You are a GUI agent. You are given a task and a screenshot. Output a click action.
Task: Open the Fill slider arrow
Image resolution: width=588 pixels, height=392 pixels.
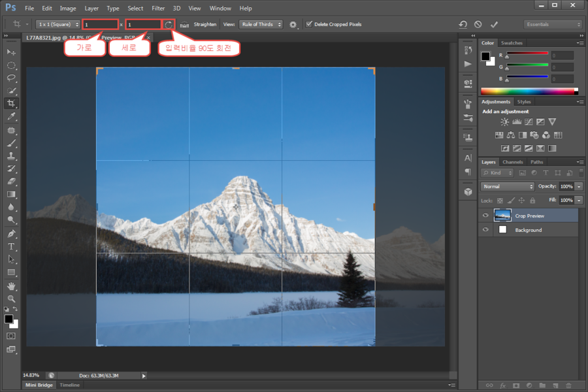pyautogui.click(x=579, y=201)
